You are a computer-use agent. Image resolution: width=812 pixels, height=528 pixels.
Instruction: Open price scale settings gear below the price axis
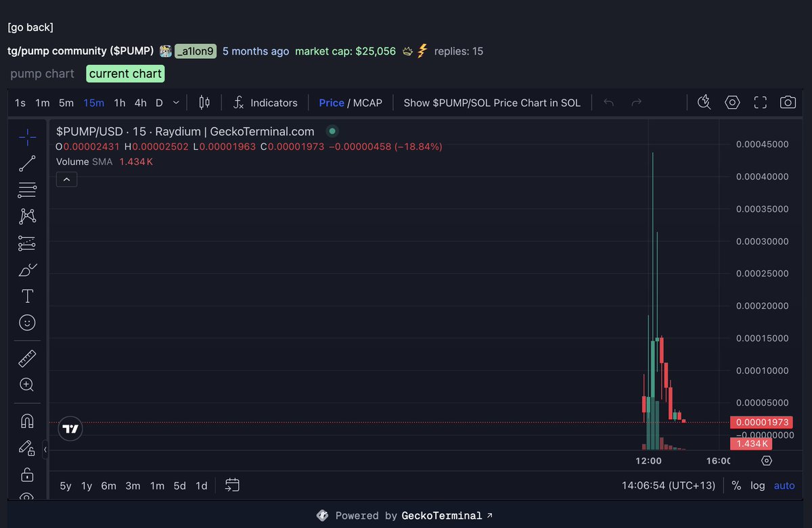766,460
